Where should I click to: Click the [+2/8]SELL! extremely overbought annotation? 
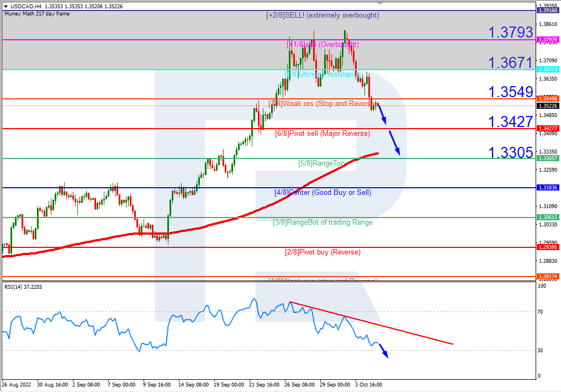click(321, 15)
